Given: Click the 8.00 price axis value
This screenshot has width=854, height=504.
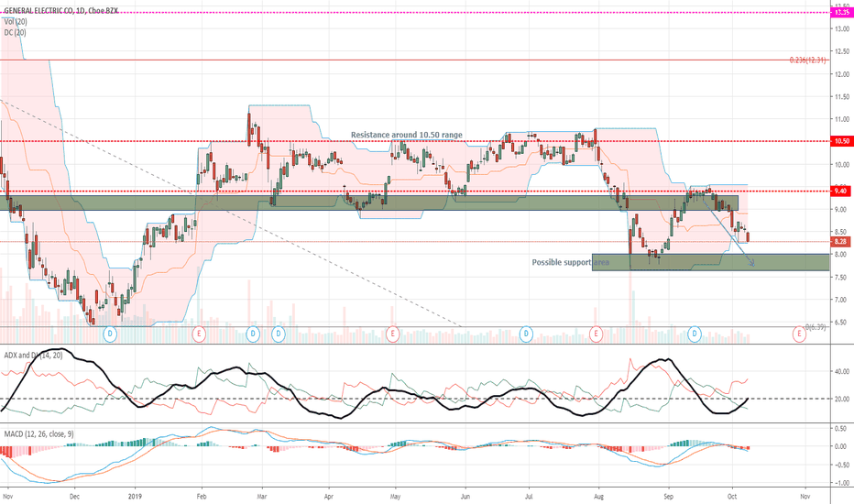Looking at the screenshot, I should coord(841,255).
